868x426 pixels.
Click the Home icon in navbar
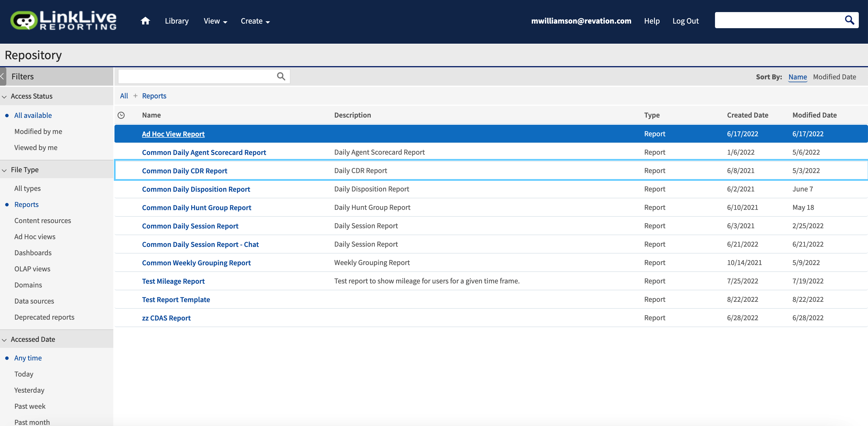coord(145,21)
